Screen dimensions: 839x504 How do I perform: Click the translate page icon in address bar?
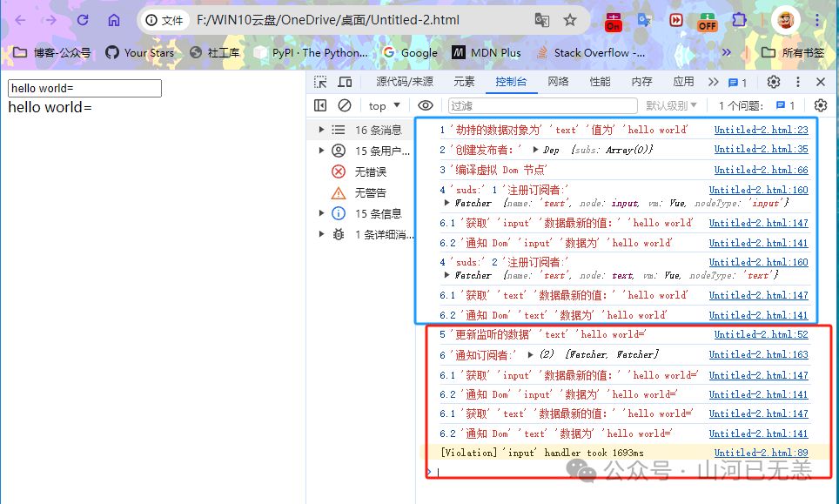(541, 20)
